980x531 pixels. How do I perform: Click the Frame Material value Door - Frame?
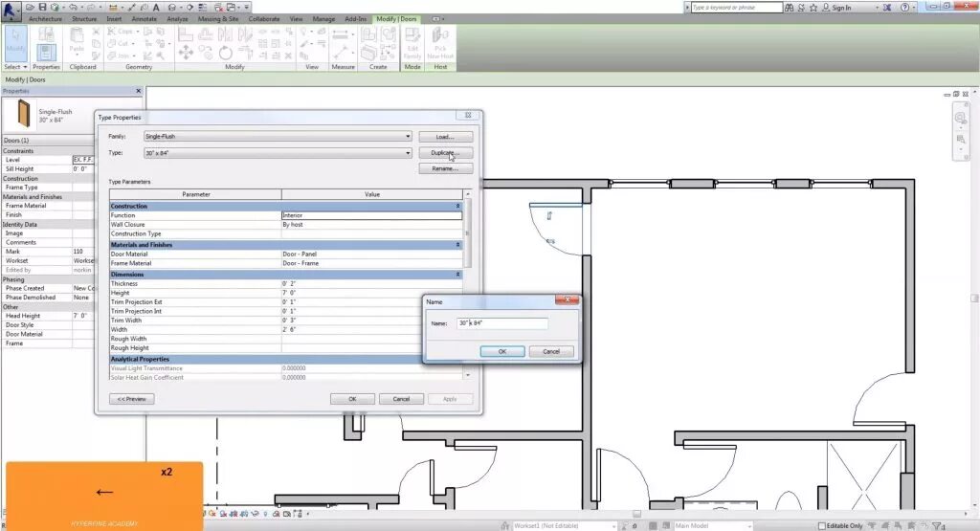(x=372, y=263)
